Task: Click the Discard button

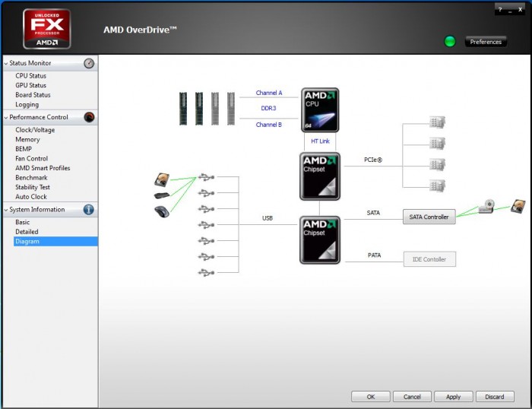Action: click(495, 396)
